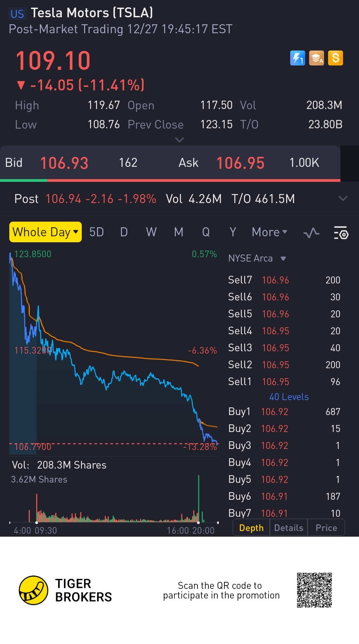
Task: Tap the Sell5 order book row
Action: [284, 314]
